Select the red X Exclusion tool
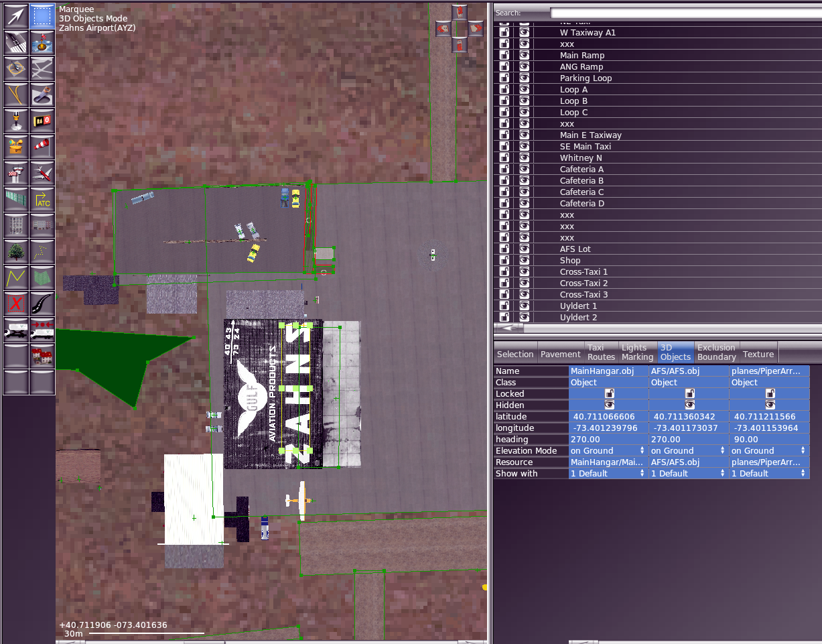Image resolution: width=822 pixels, height=644 pixels. point(16,304)
